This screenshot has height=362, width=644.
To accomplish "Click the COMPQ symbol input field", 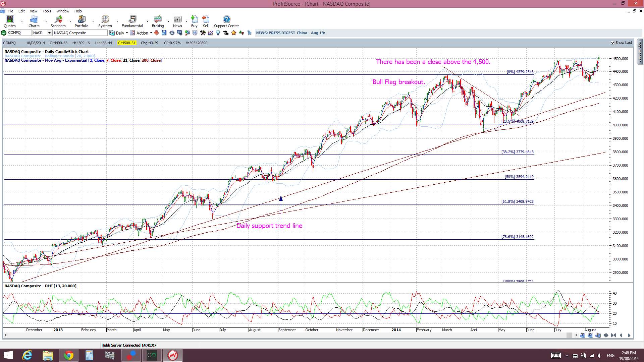I will (x=19, y=33).
